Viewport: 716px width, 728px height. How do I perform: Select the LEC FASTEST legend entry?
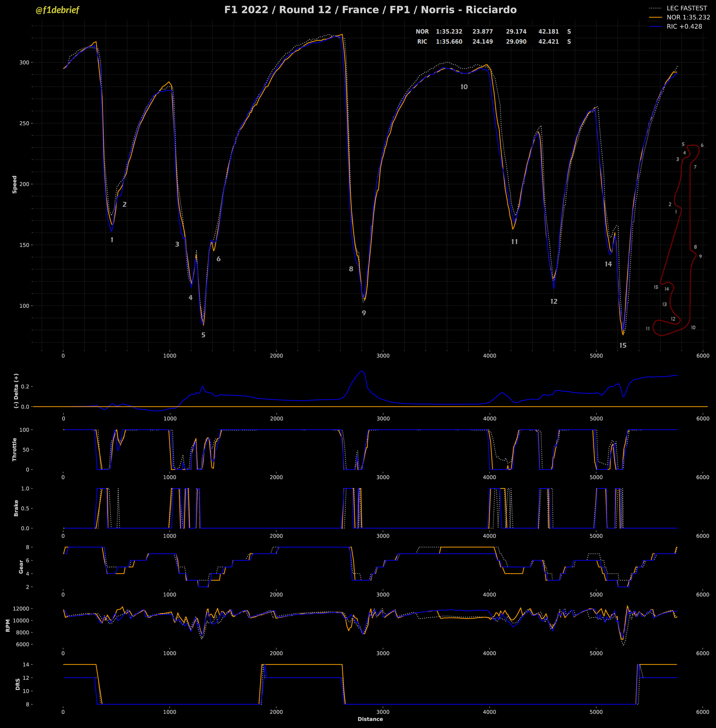coord(686,8)
